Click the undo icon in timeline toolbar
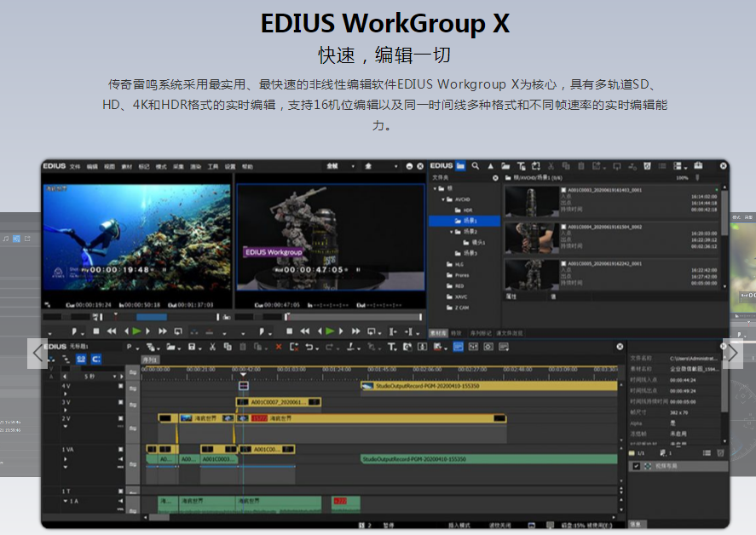 (x=309, y=347)
